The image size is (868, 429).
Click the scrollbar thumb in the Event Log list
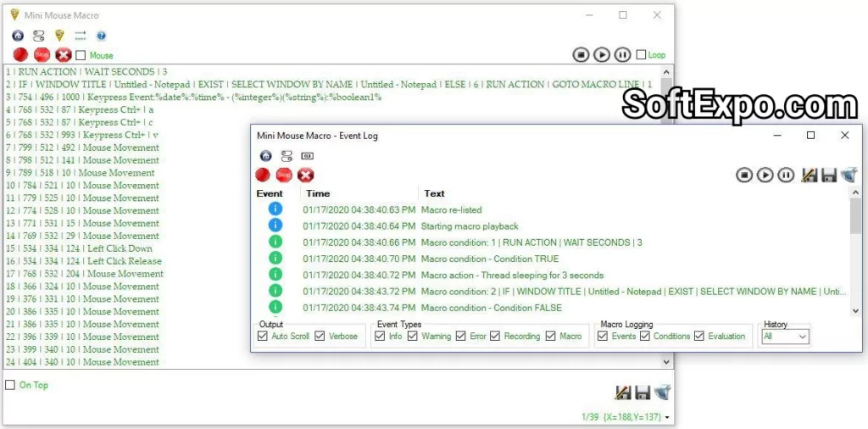point(856,216)
